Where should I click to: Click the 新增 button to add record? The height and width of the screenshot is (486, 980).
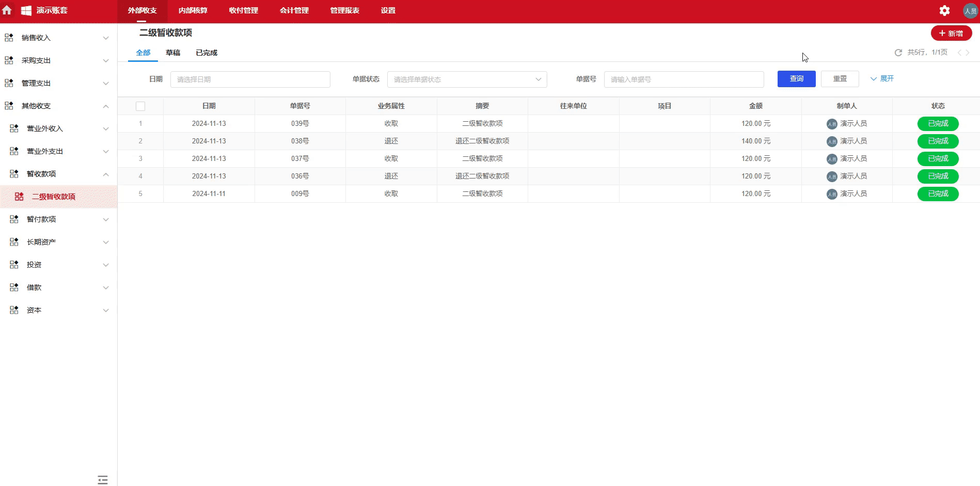click(x=951, y=33)
